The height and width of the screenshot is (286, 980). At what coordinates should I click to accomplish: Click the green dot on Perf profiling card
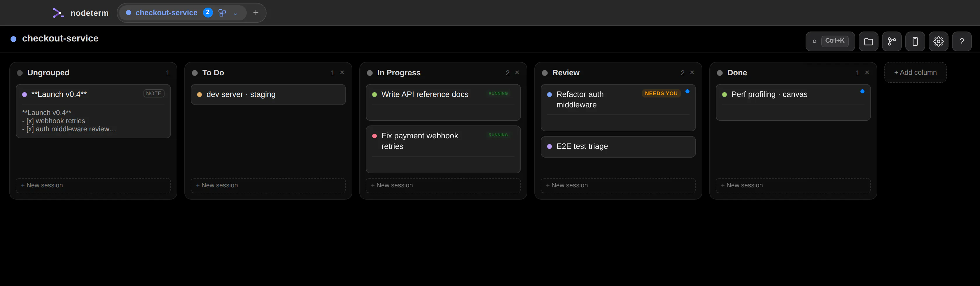pyautogui.click(x=724, y=95)
